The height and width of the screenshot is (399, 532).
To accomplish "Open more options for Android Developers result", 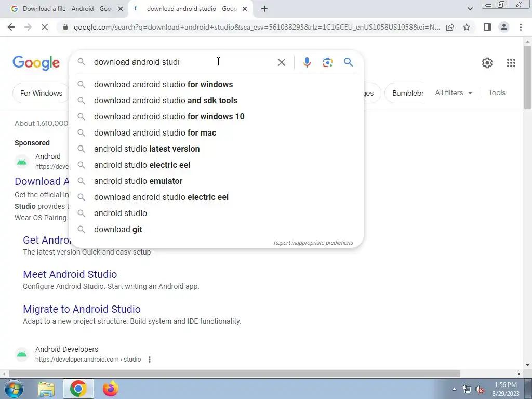I will pyautogui.click(x=149, y=360).
